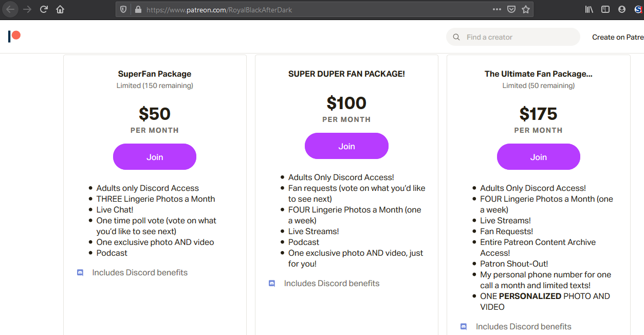Go to the browser home icon
Viewport: 644px width, 335px height.
pos(60,9)
